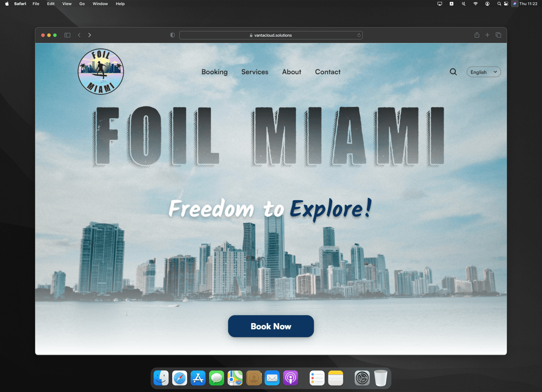Click the share icon in Safari toolbar
Screen dimensions: 542x392
(x=477, y=35)
